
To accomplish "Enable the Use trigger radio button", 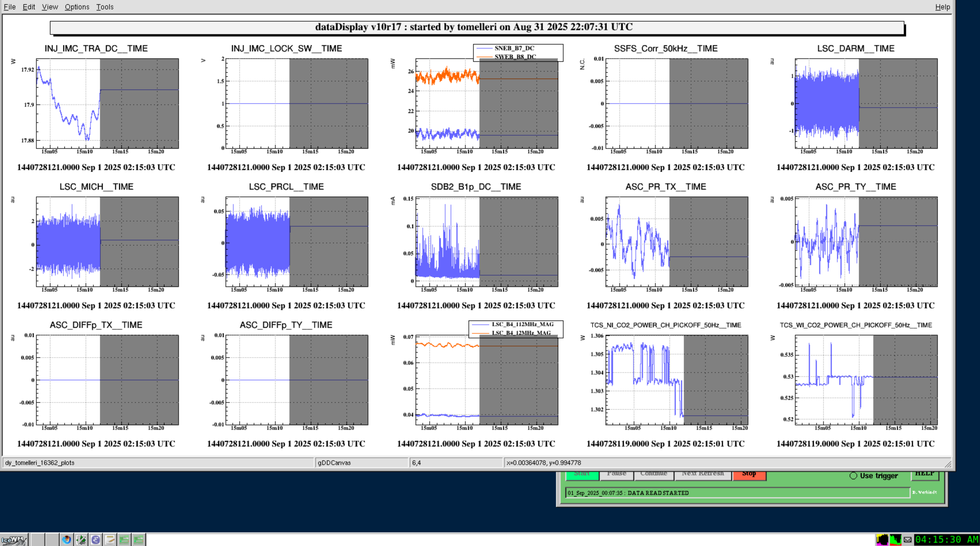I will [x=853, y=476].
